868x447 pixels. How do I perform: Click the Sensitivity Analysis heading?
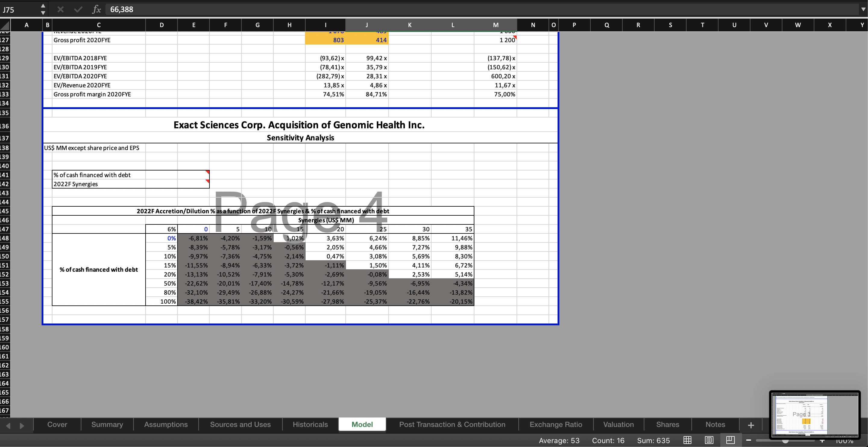(x=300, y=138)
